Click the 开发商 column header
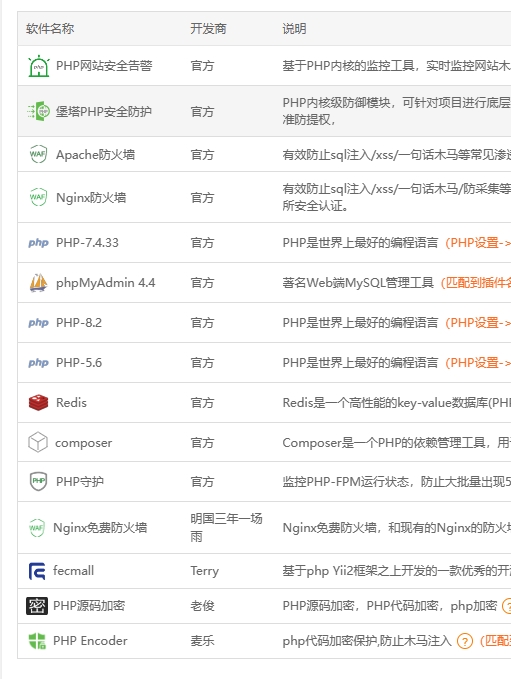The image size is (511, 679). tap(208, 29)
